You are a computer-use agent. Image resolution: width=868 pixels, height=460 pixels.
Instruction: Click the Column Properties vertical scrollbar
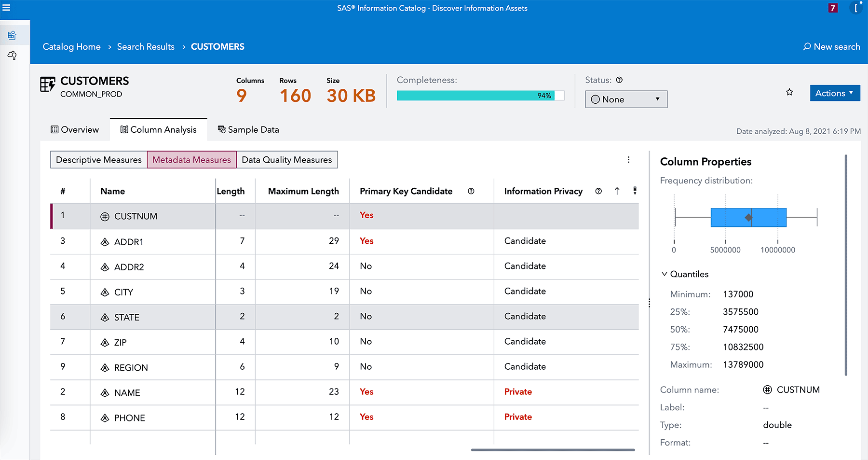click(x=846, y=265)
